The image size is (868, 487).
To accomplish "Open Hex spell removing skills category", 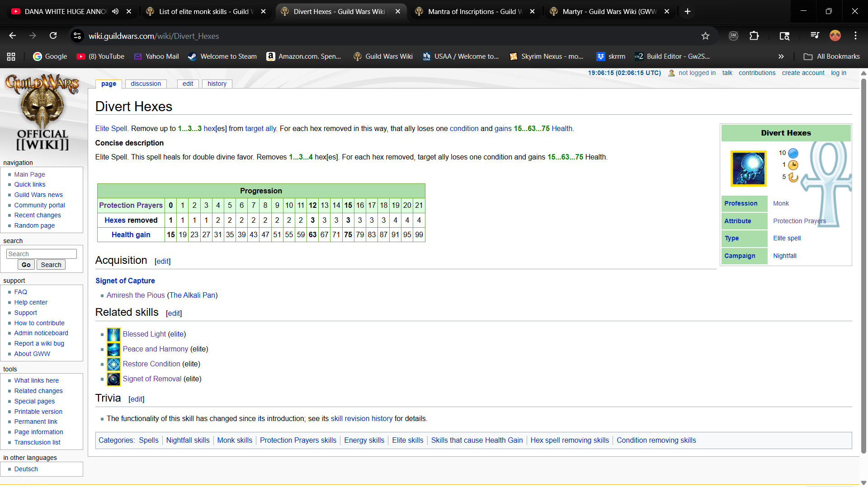I will (570, 440).
